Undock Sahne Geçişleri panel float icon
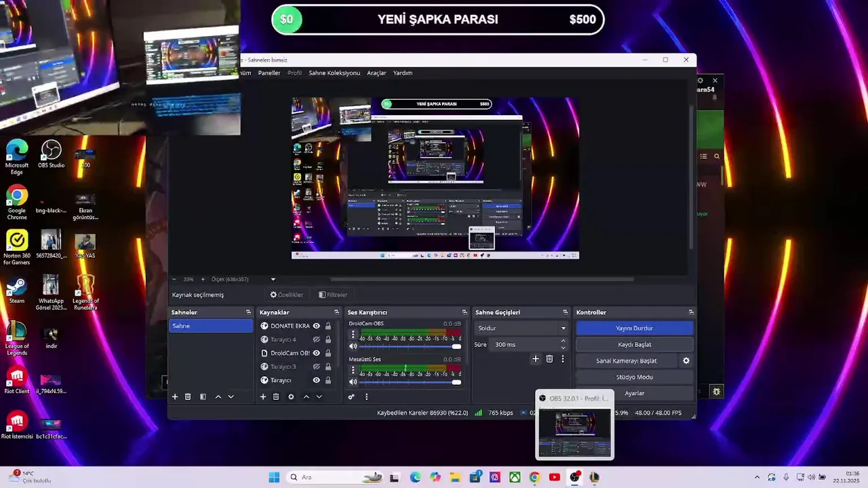 tap(565, 312)
